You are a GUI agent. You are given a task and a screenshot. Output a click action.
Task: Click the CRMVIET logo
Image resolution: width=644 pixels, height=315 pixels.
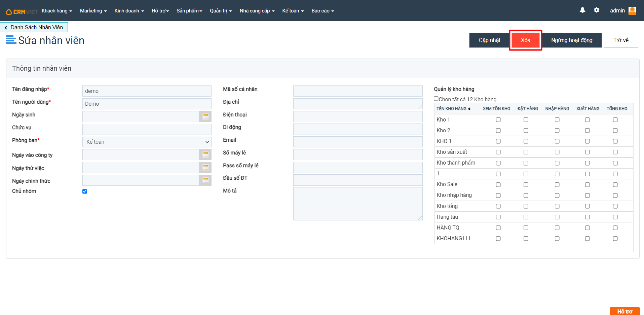pos(22,11)
